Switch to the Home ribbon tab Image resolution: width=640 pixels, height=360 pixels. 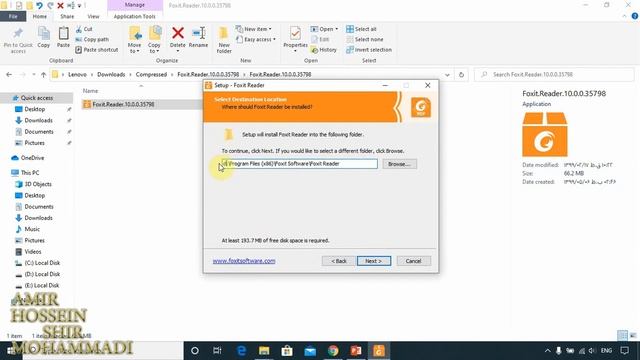(40, 16)
